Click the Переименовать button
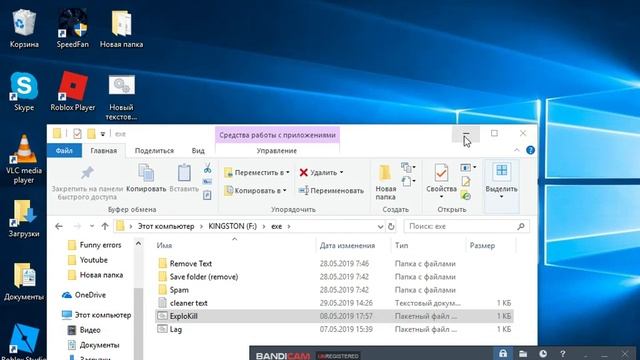 331,191
